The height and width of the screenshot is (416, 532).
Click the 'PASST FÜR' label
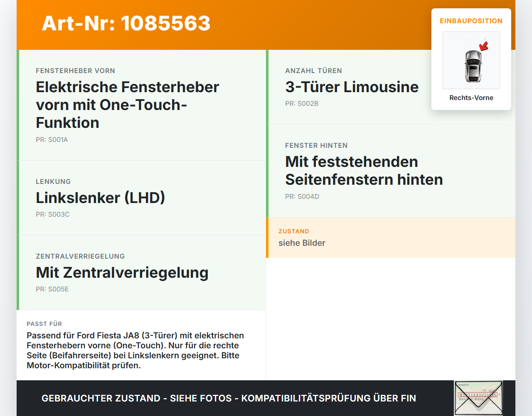(44, 324)
